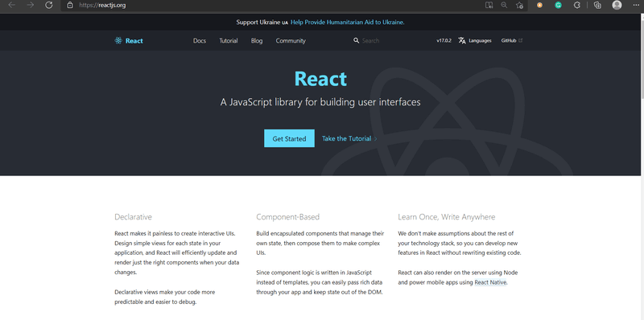Click paragraph starting 'Since component logic'
The height and width of the screenshot is (320, 644).
[320, 282]
